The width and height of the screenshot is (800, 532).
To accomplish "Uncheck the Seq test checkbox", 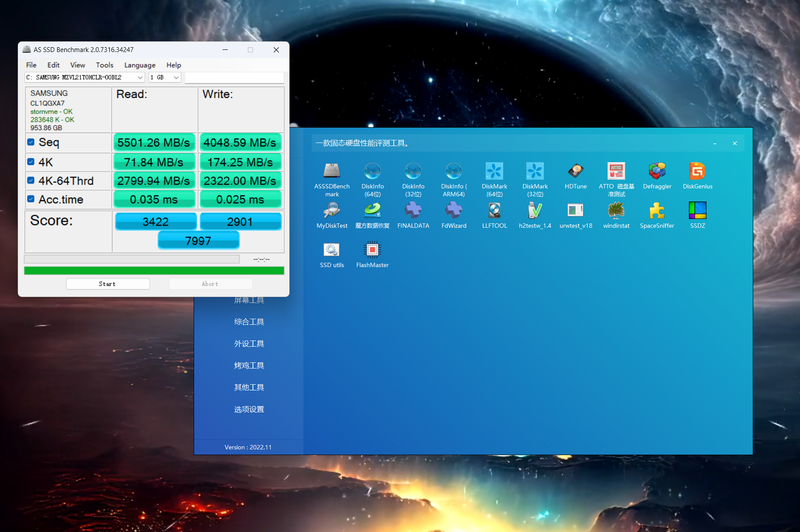I will [x=31, y=142].
